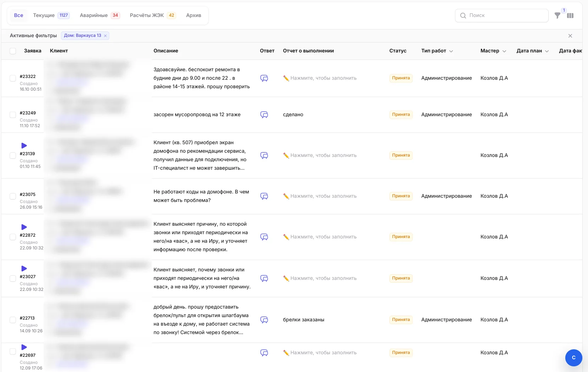Click 'засорен мусоропровод на 12 этаже' description
Screen dimensions: 588x372
coord(197,115)
